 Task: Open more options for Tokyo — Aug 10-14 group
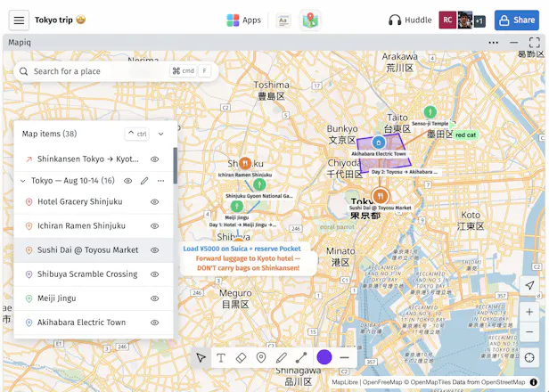point(160,181)
